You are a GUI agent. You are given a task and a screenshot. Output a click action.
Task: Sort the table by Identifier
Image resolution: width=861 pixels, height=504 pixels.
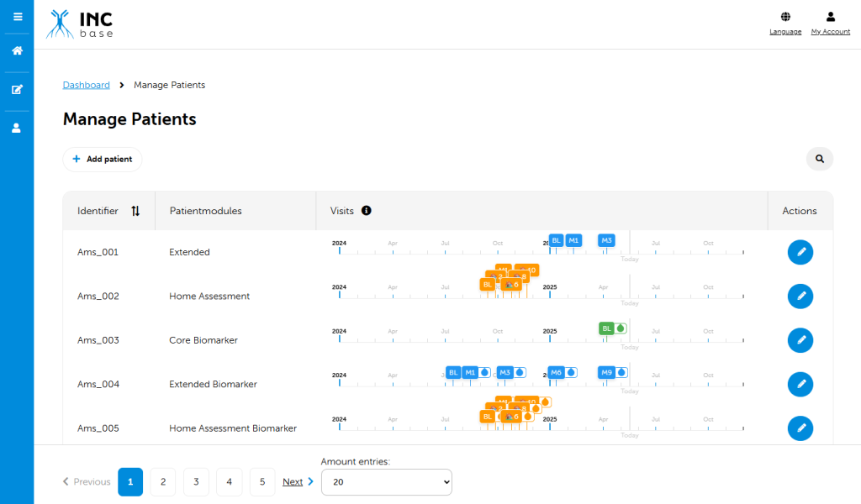click(135, 211)
